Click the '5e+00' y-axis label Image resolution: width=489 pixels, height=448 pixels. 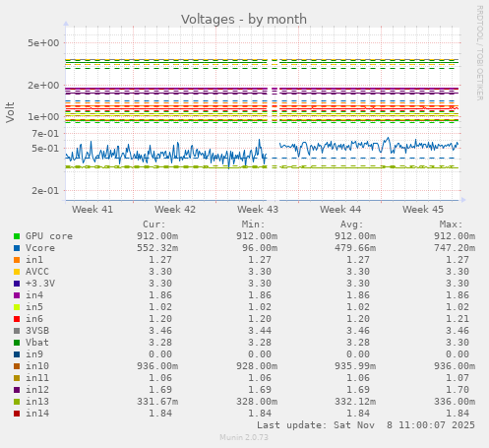(x=43, y=43)
